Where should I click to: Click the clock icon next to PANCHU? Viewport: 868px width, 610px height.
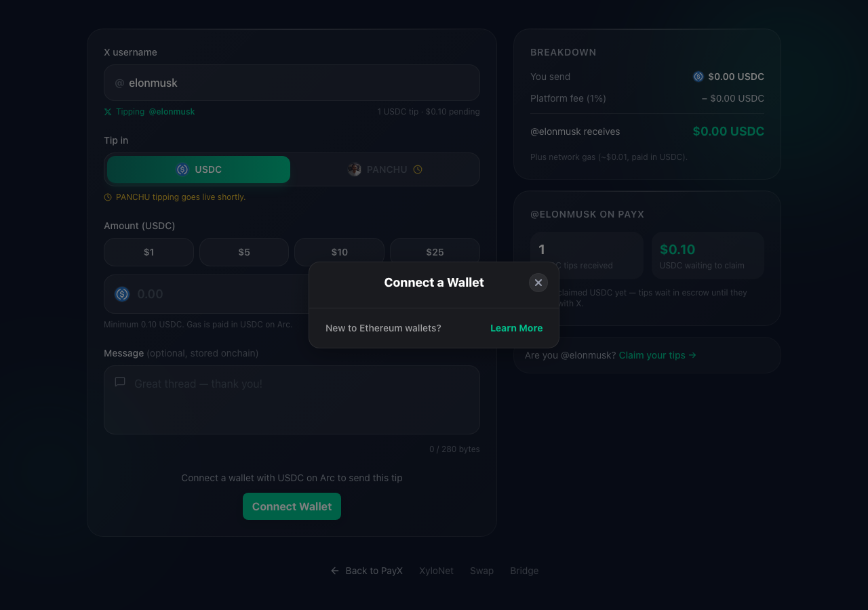(x=418, y=169)
